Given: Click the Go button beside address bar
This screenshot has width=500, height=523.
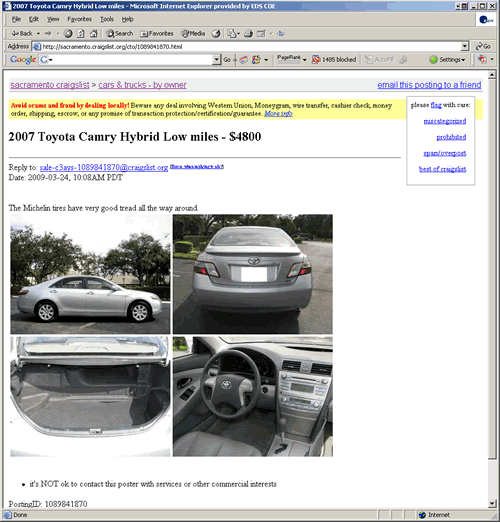Looking at the screenshot, I should click(x=483, y=46).
